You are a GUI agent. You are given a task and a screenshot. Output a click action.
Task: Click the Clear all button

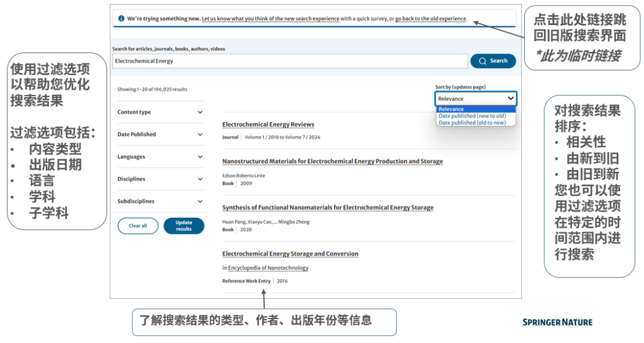tap(138, 226)
